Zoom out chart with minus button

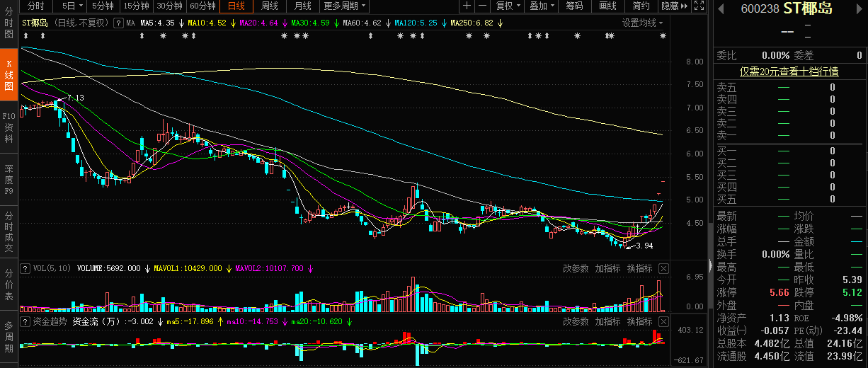482,6
